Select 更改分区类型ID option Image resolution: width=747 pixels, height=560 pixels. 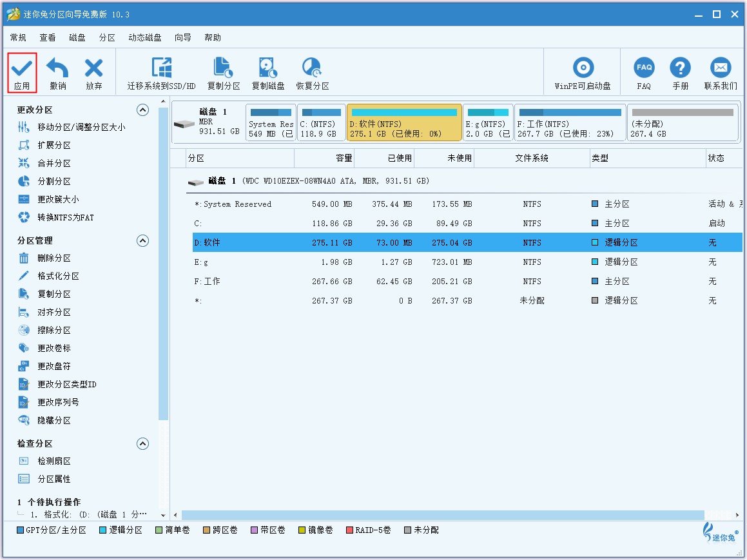coord(66,385)
